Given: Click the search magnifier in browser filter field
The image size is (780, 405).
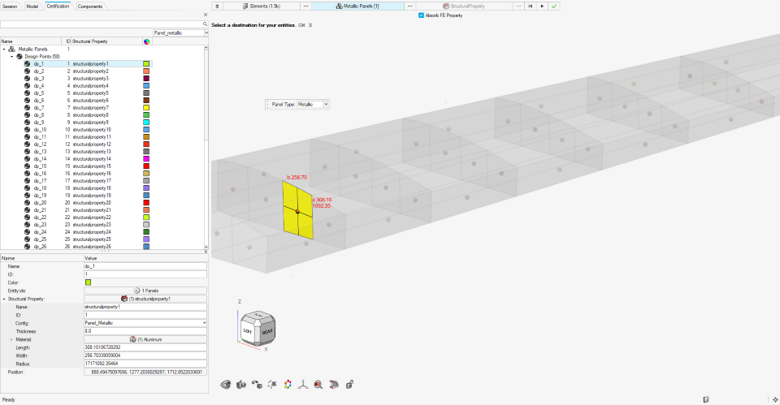Looking at the screenshot, I should [x=205, y=24].
